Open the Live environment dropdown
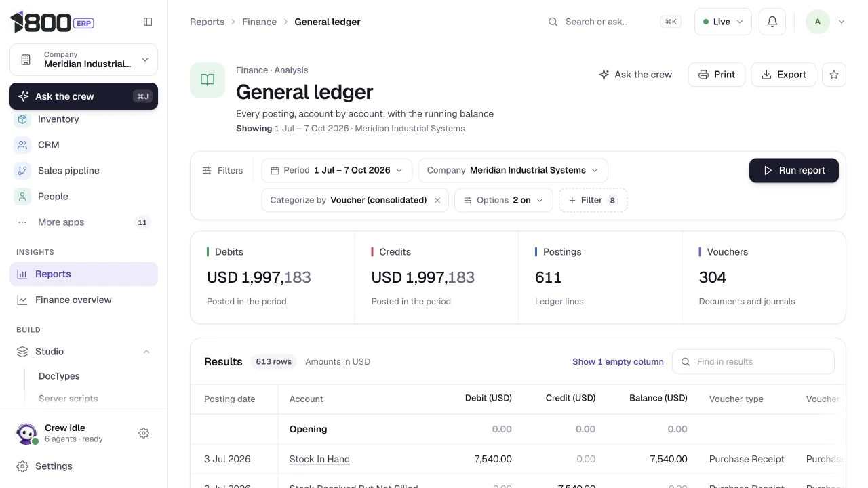 pos(723,22)
